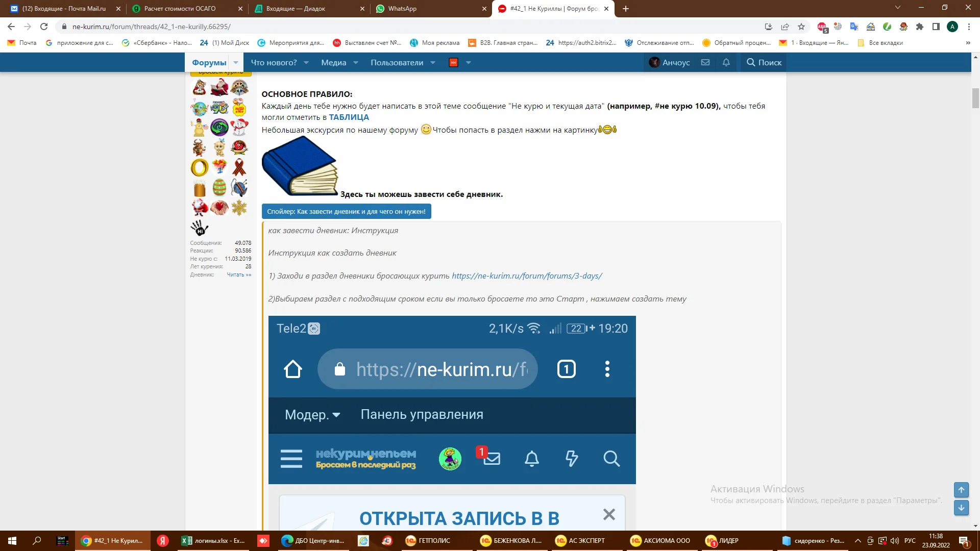Follow the ne-kurim.ru/forum/forums/3-days link

coord(526,275)
